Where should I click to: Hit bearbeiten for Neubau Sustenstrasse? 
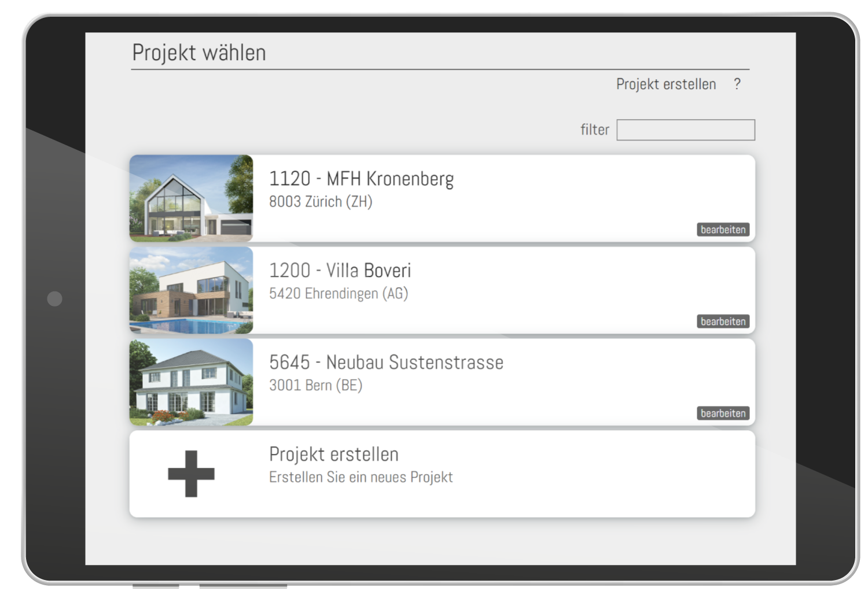[723, 413]
